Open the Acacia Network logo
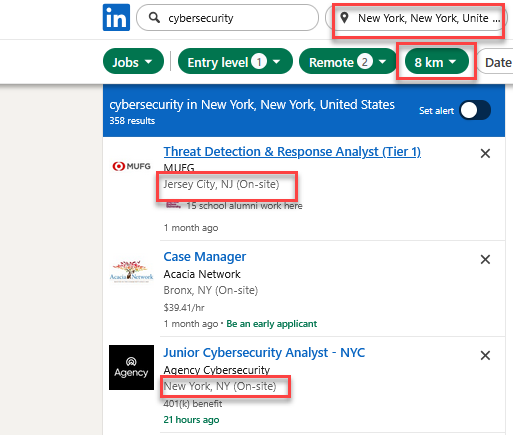 [x=132, y=271]
